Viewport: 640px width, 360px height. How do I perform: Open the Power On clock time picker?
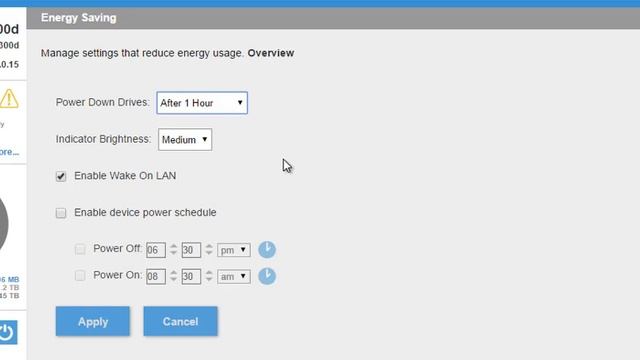267,276
